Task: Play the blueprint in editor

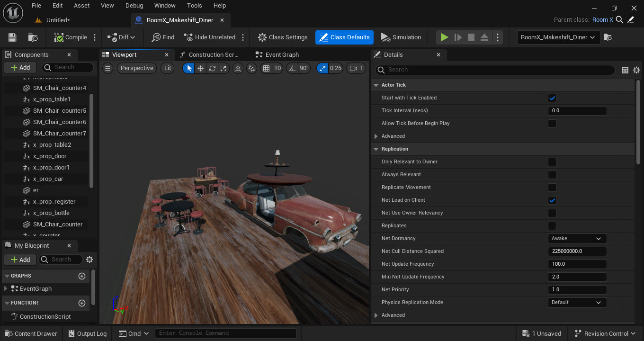Action: (x=444, y=37)
